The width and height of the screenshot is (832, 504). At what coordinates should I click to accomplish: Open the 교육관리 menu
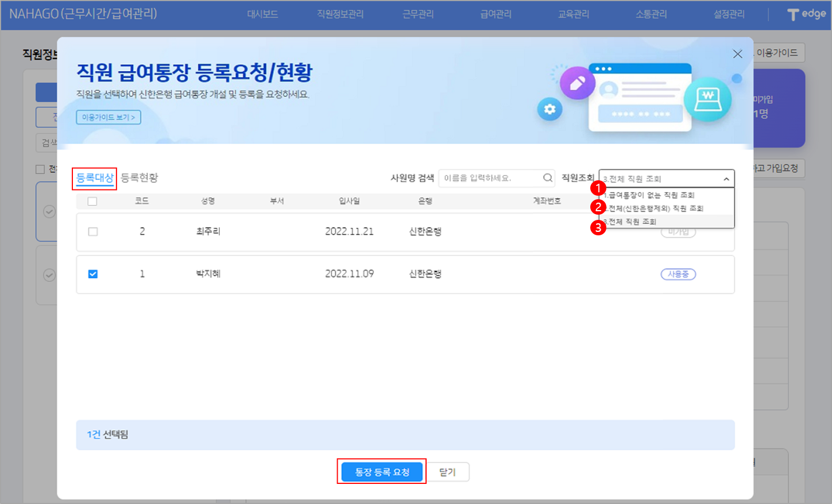coord(574,14)
